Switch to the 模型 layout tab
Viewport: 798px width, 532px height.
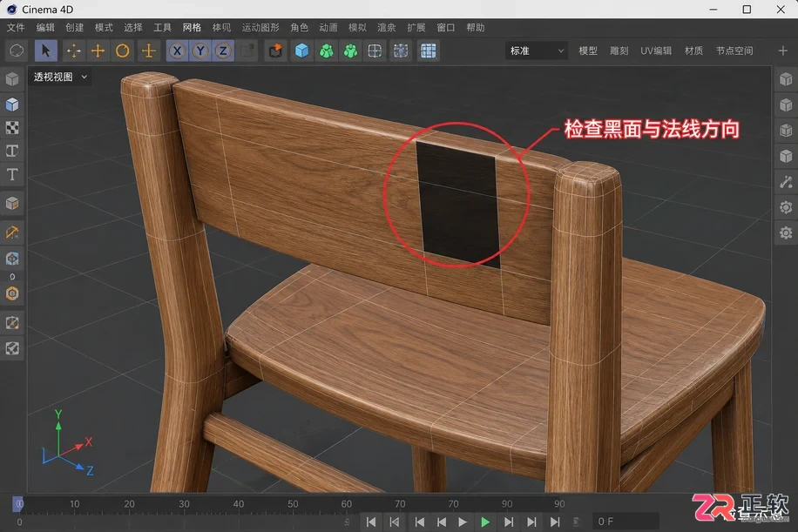pyautogui.click(x=588, y=51)
